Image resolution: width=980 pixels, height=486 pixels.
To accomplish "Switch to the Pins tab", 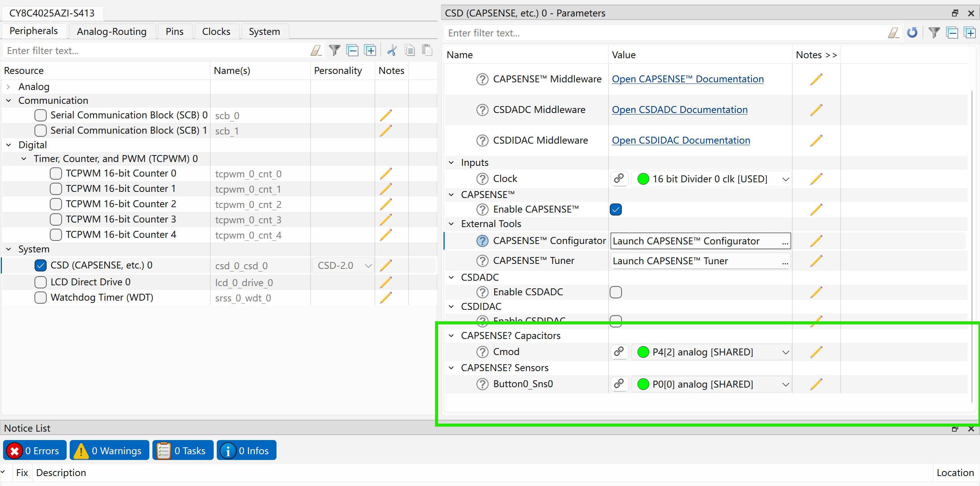I will tap(175, 31).
